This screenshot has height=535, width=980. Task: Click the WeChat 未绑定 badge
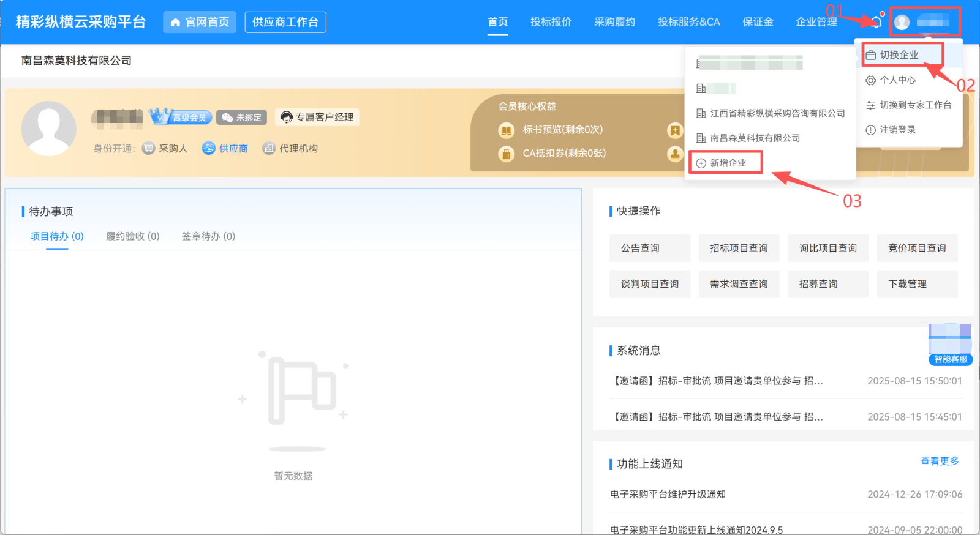click(242, 118)
